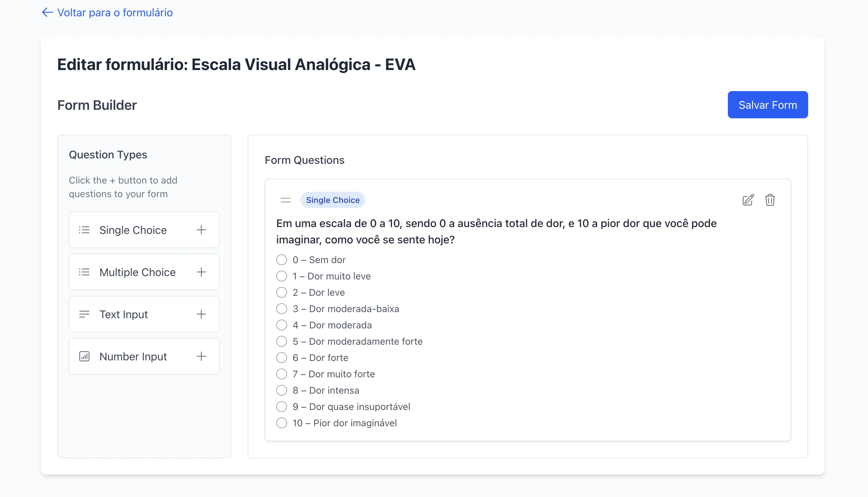This screenshot has width=868, height=497.
Task: Delete the question using trash icon
Action: pos(770,200)
